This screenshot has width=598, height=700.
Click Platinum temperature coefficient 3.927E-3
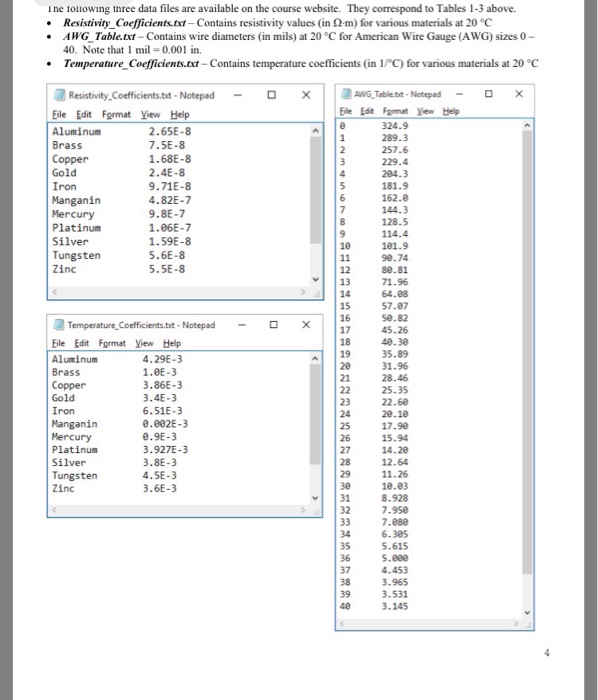165,450
